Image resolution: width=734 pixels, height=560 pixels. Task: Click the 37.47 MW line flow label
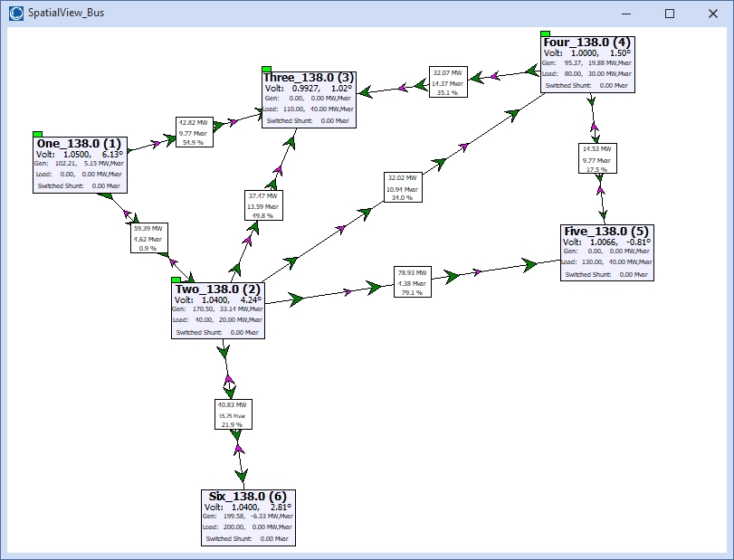pos(264,205)
